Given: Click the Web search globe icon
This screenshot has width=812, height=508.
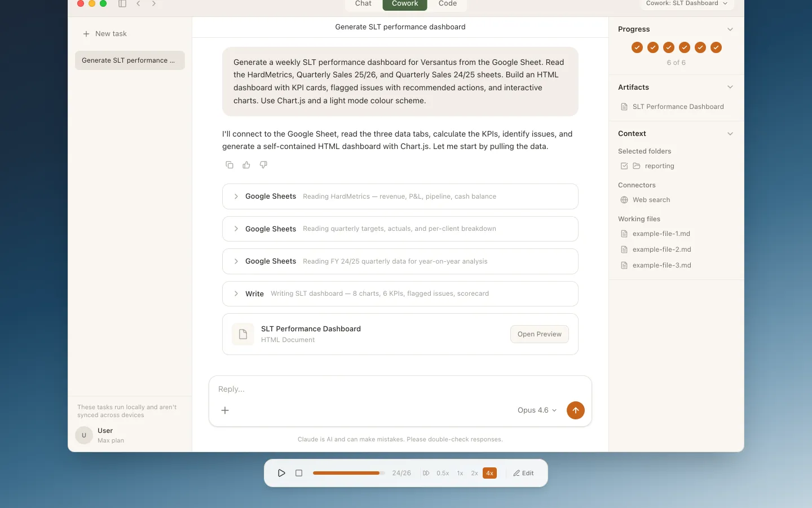Looking at the screenshot, I should click(624, 200).
